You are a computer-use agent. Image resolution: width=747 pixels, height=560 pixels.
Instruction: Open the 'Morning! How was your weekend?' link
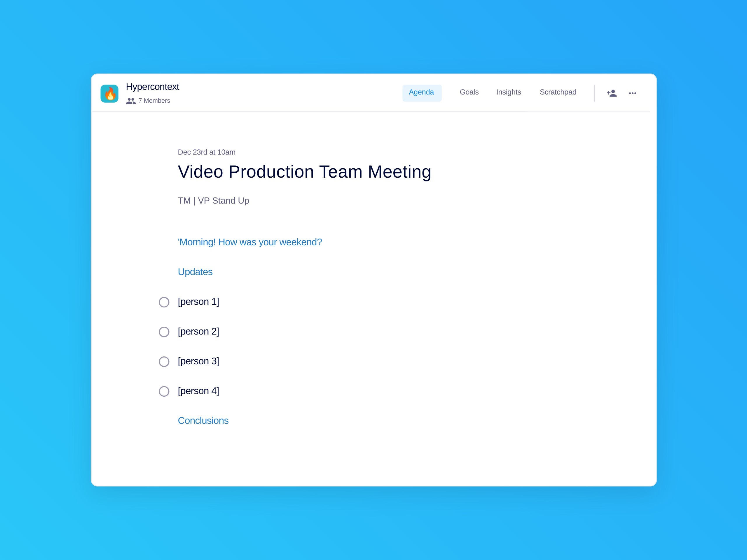click(250, 242)
